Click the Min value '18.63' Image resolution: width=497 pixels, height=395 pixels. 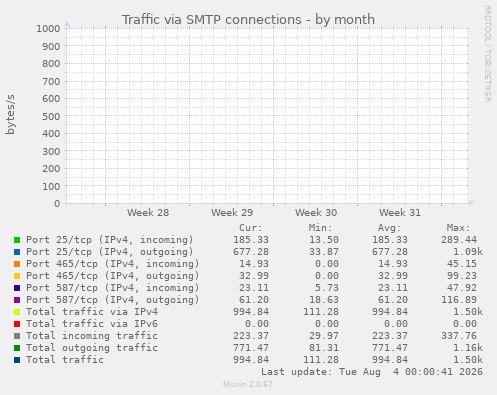tap(324, 300)
